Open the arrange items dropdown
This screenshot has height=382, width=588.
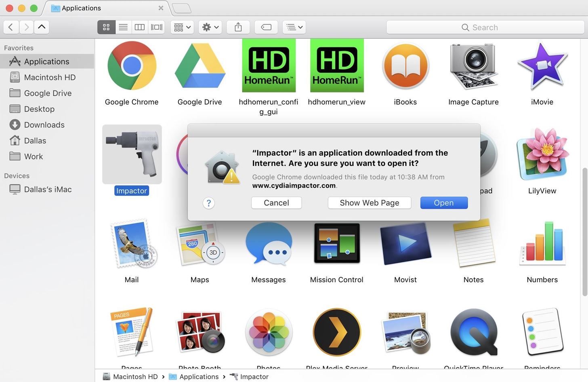tap(182, 27)
